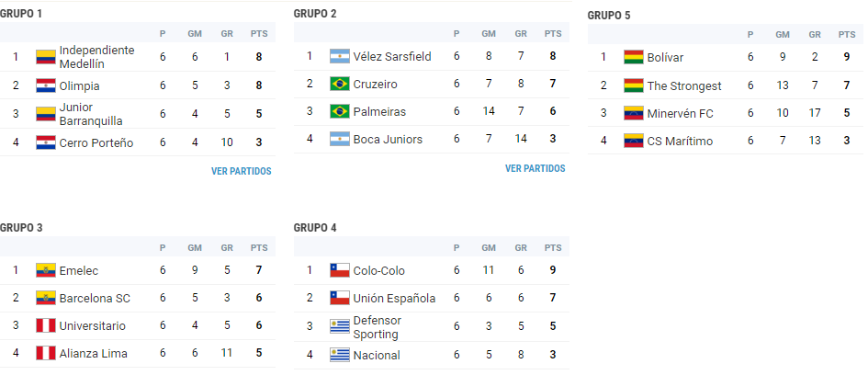Click the PTS column header in Grupo 5
Viewport: 868px width, 375px height.
pos(846,34)
